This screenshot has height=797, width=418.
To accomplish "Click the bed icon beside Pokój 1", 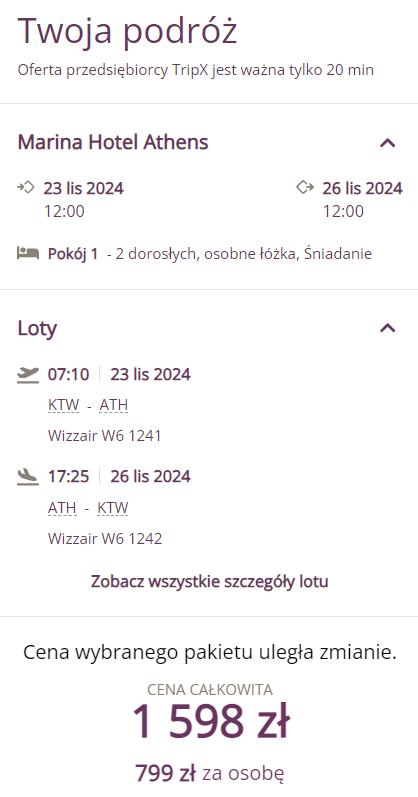I will click(x=28, y=253).
